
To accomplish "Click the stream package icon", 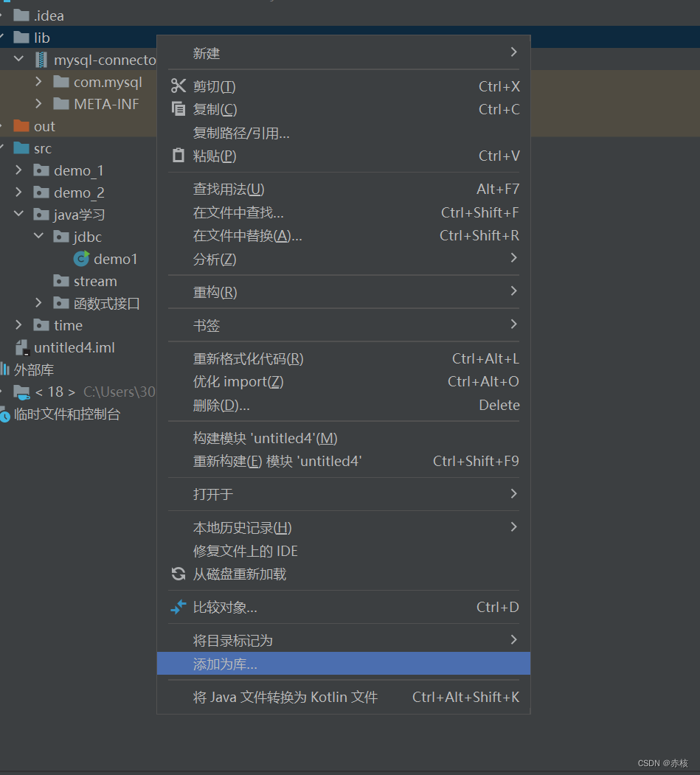I will pyautogui.click(x=60, y=281).
